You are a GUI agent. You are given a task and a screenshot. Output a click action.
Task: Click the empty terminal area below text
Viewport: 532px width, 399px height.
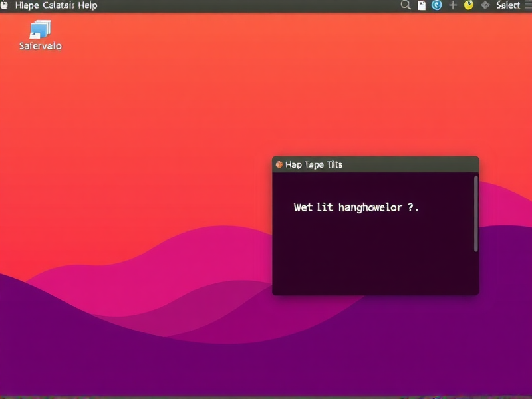372,259
